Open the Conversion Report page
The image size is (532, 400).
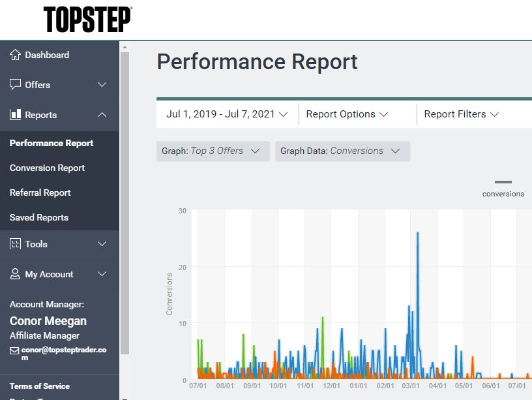48,168
